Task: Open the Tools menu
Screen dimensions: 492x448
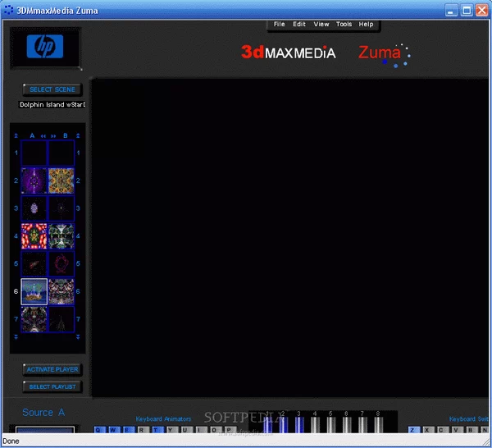Action: point(344,24)
